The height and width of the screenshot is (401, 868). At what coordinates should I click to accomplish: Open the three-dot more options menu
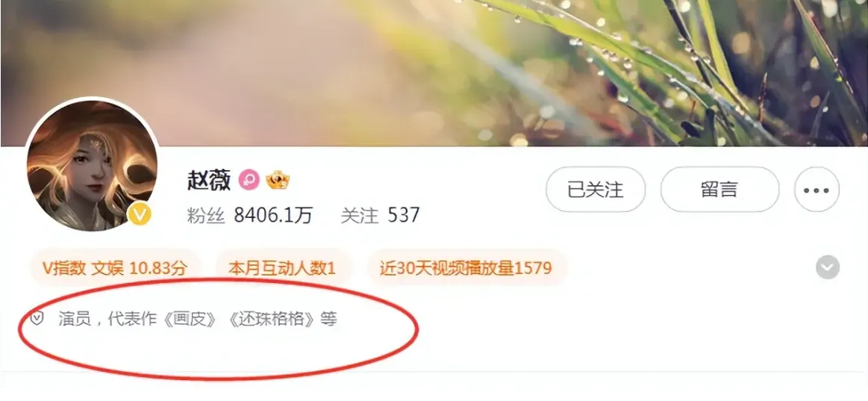point(817,190)
